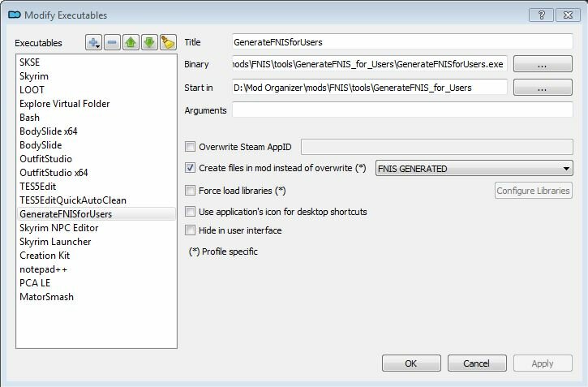The height and width of the screenshot is (387, 588).
Task: Click the Binary path input field
Action: pos(370,64)
